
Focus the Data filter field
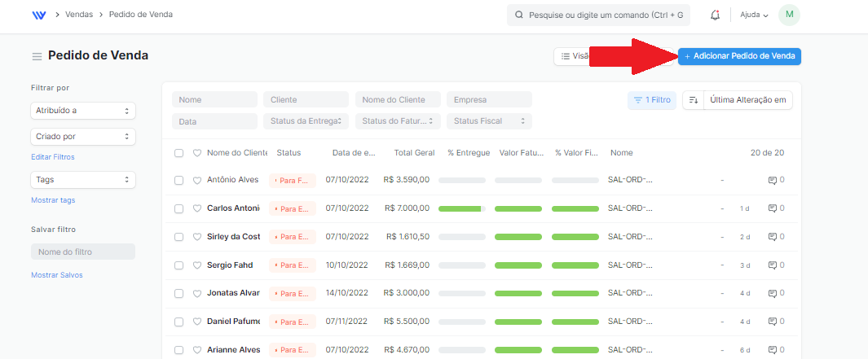[x=215, y=121]
